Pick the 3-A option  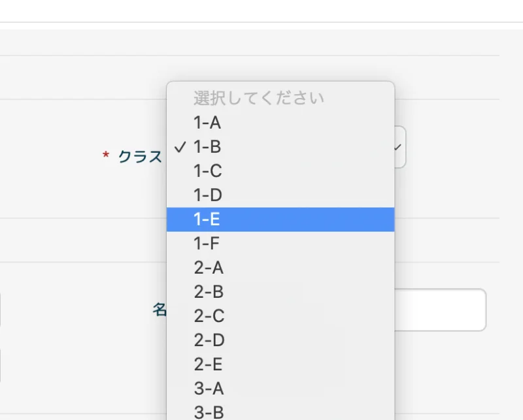click(x=280, y=389)
